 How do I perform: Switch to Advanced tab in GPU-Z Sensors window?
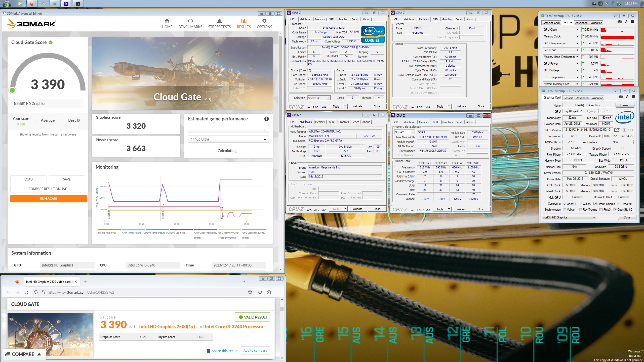581,23
